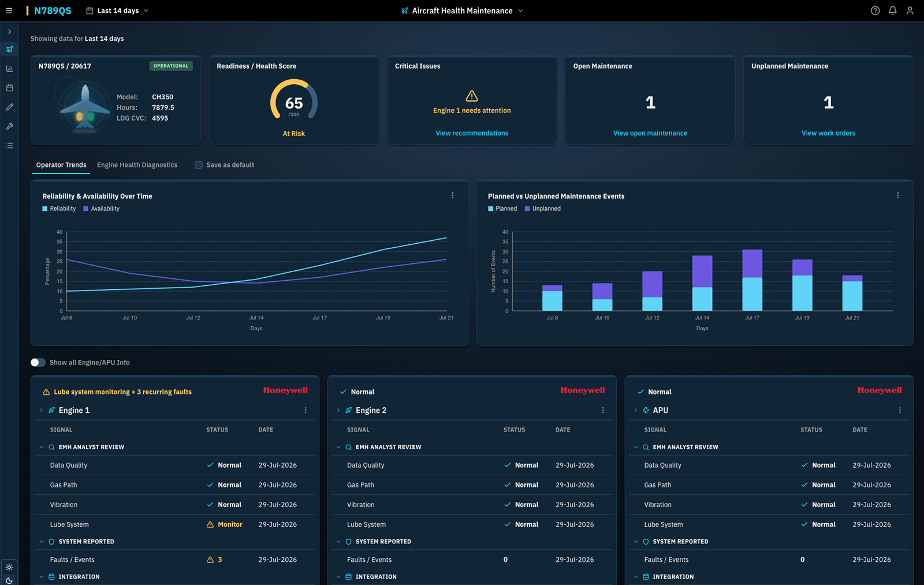Check the Save as default checkbox
924x585 pixels.
[199, 165]
